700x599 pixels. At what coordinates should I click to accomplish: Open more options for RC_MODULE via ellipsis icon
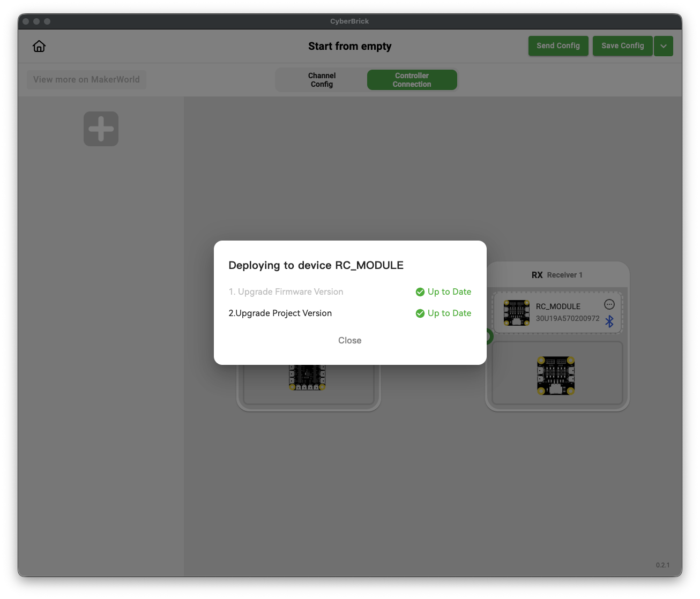coord(609,304)
